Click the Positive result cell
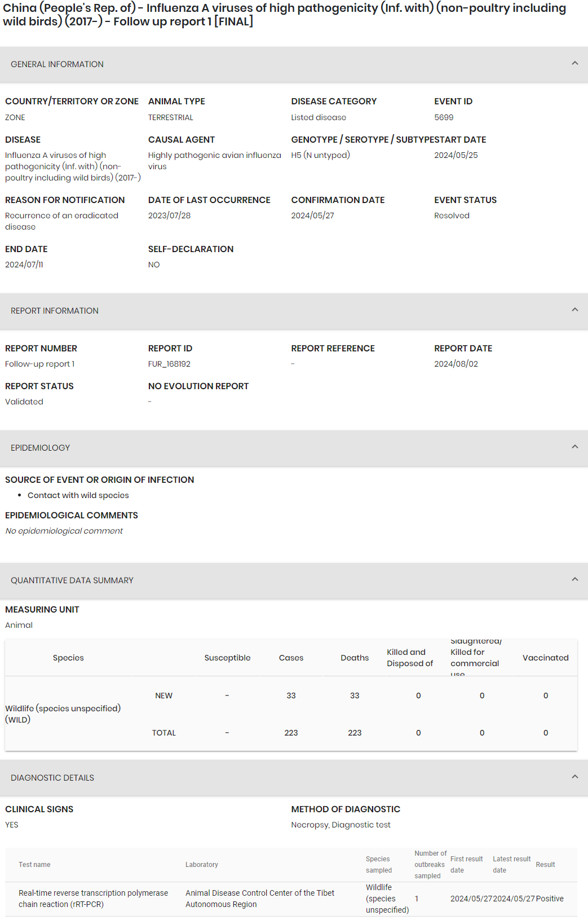The height and width of the screenshot is (920, 588). (x=550, y=899)
